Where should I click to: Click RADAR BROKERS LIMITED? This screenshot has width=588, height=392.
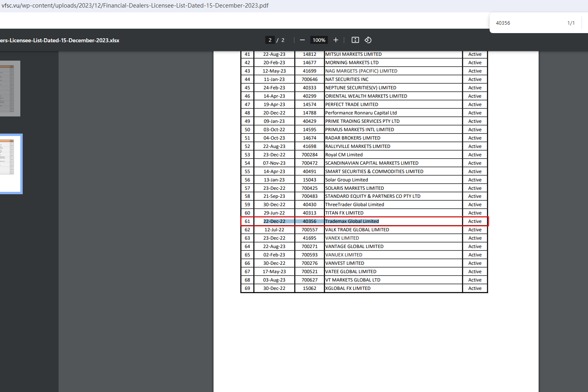coord(353,138)
